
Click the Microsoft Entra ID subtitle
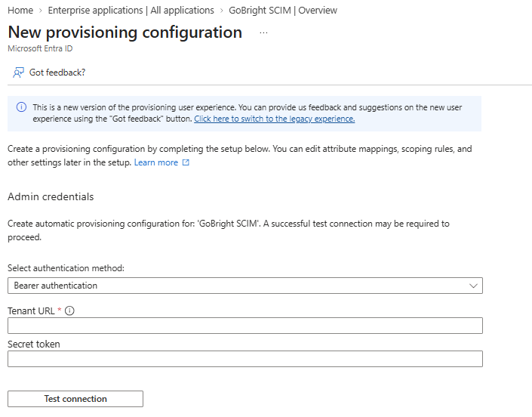pos(40,48)
